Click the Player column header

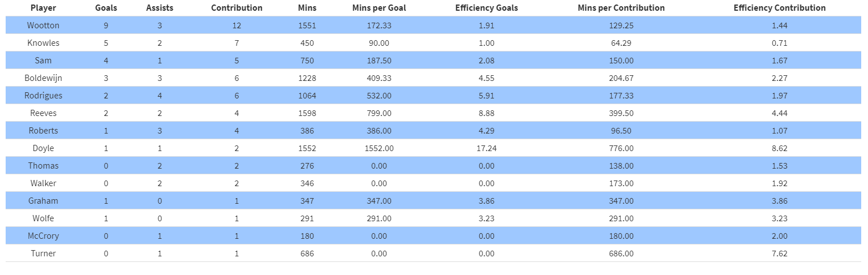coord(43,8)
